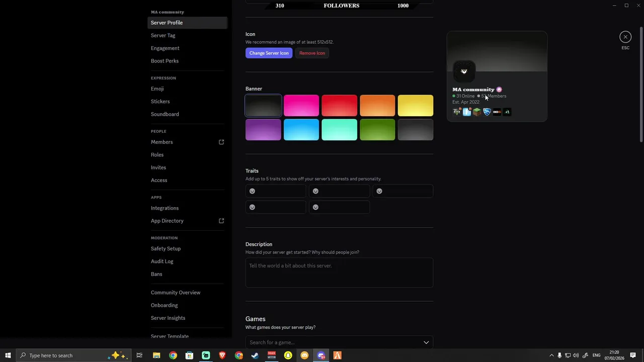Viewport: 644px width, 362px height.
Task: Click the BO6 game icon in preview
Action: click(497, 112)
